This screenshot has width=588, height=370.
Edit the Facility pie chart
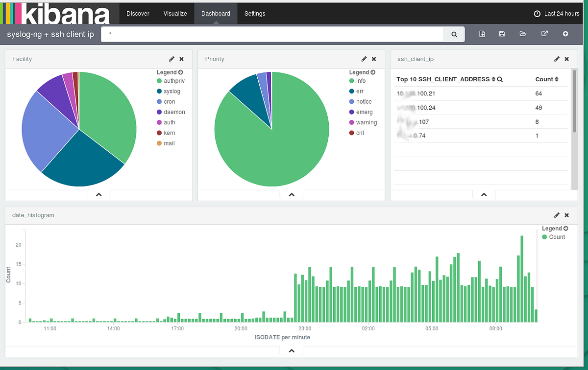171,59
